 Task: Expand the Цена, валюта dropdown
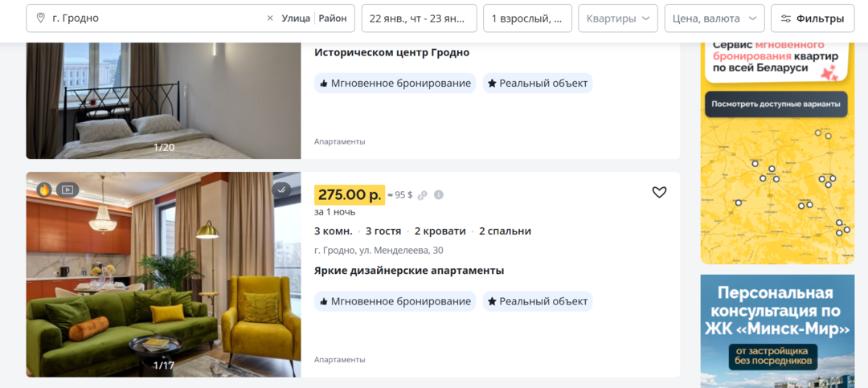click(x=714, y=18)
